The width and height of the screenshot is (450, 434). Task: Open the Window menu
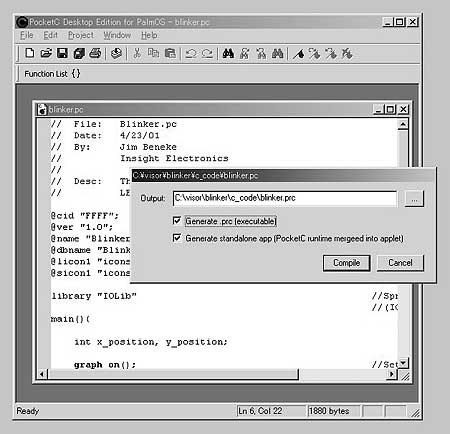point(117,35)
